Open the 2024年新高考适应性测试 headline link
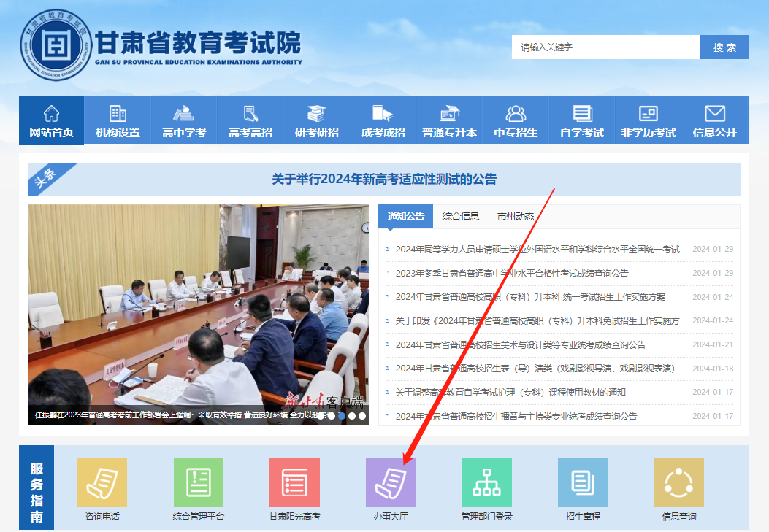This screenshot has height=532, width=769. point(384,179)
